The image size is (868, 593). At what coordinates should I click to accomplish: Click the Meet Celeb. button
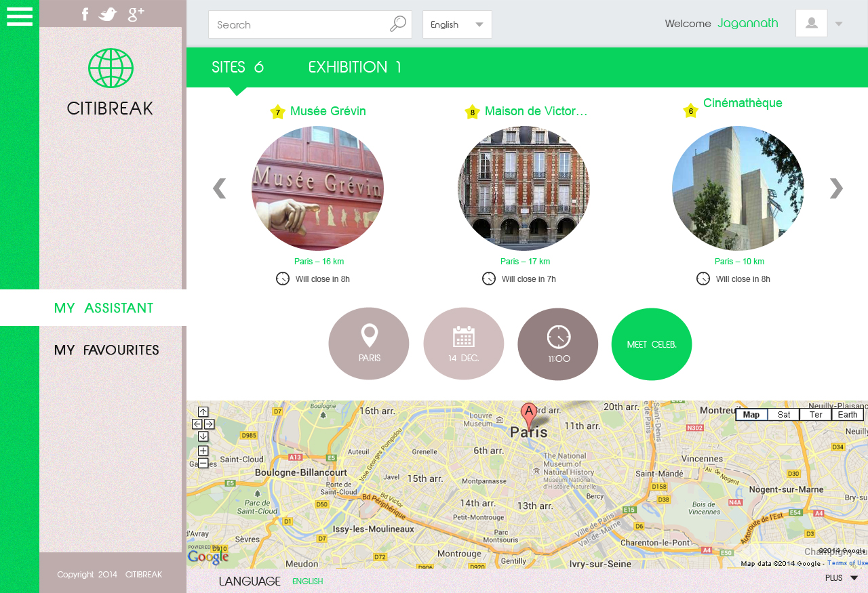652,344
